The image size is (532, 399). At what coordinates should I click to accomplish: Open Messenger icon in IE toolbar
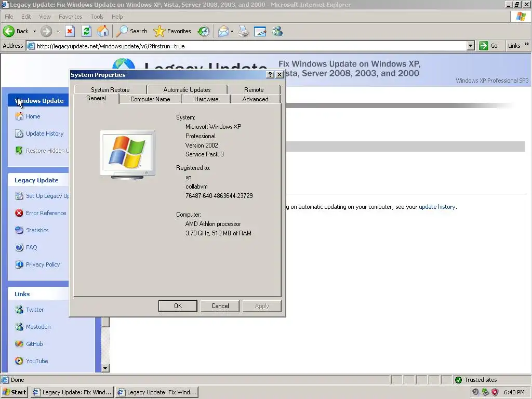point(277,31)
